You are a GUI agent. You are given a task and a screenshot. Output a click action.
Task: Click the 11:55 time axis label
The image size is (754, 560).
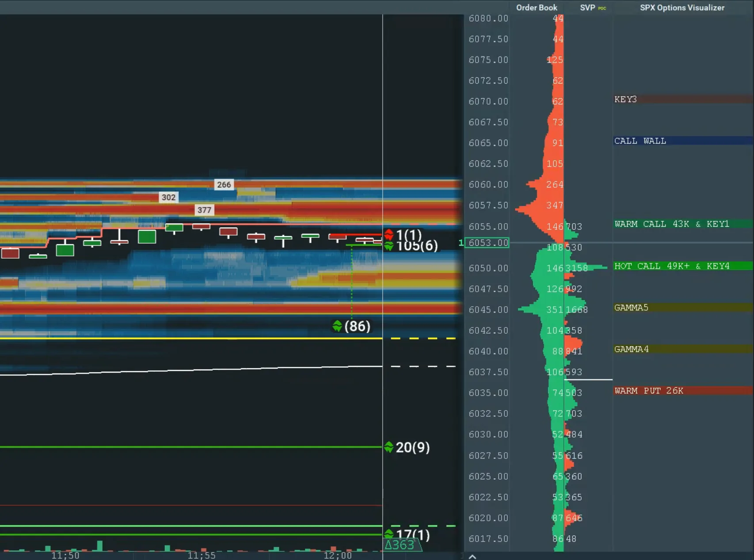click(x=202, y=555)
